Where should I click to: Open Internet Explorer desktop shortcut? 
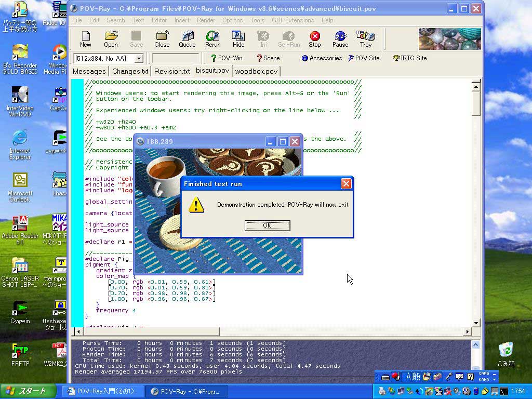tap(20, 143)
